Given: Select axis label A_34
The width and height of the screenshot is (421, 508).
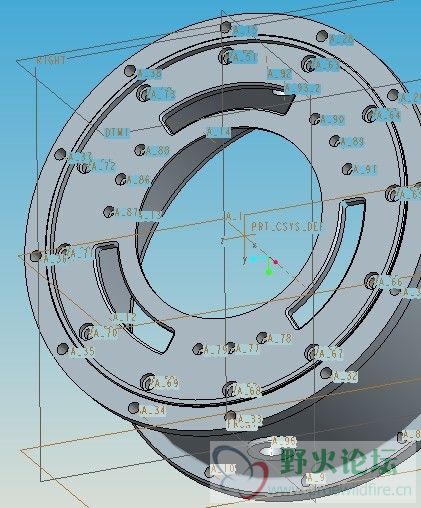Looking at the screenshot, I should click(x=153, y=410).
